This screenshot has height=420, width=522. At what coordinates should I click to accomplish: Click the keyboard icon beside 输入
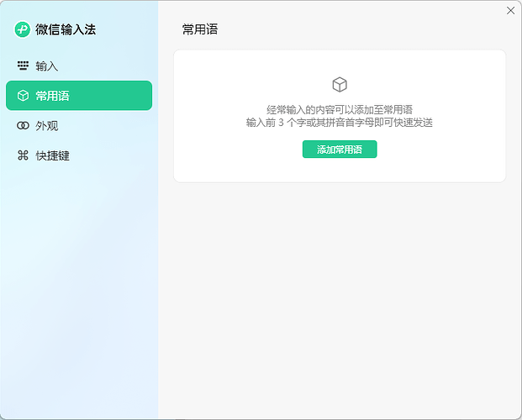pyautogui.click(x=23, y=66)
